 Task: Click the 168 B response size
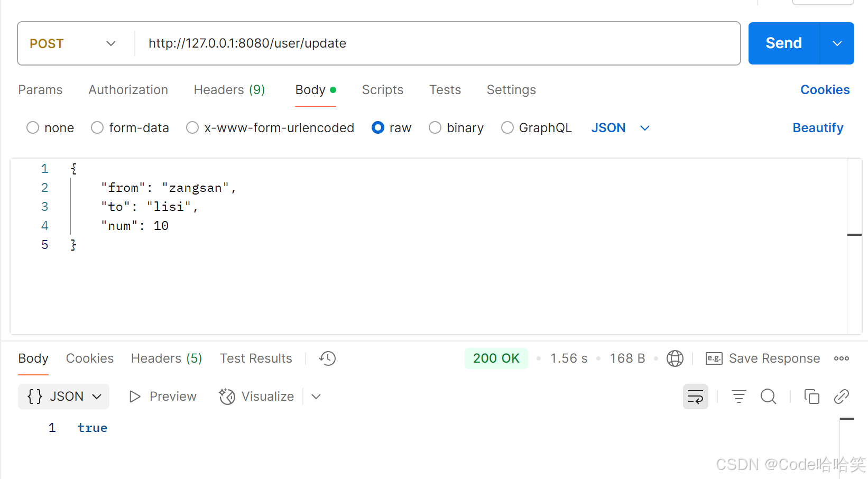click(x=627, y=358)
